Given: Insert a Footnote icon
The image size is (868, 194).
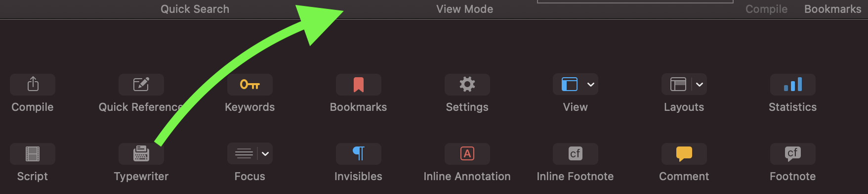Looking at the screenshot, I should 793,154.
